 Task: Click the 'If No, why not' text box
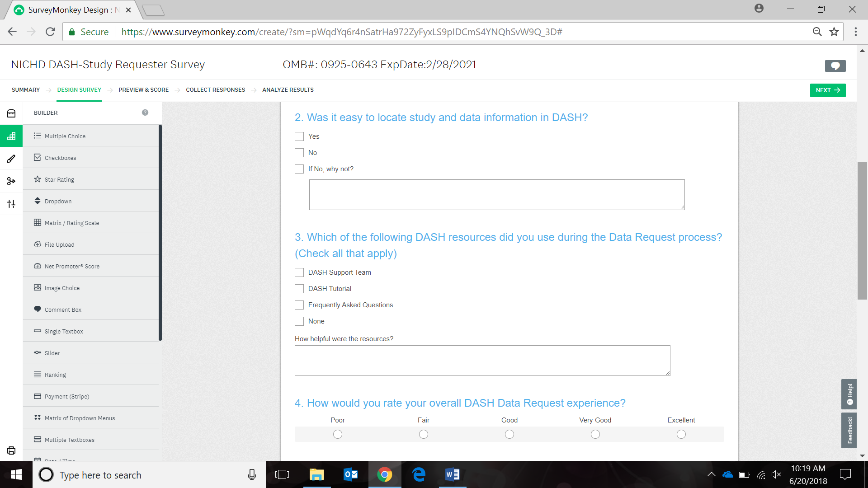496,195
